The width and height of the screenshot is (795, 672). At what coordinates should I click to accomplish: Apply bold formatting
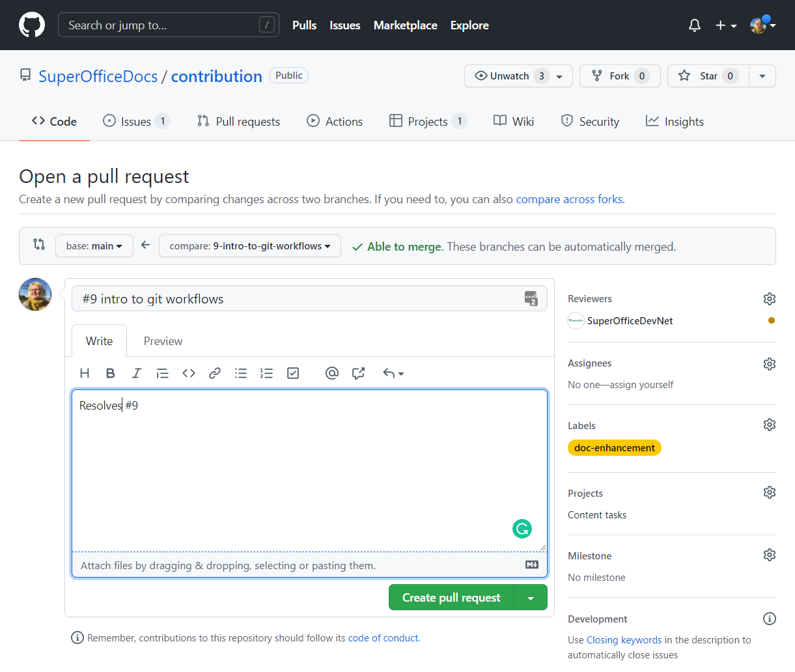[111, 373]
